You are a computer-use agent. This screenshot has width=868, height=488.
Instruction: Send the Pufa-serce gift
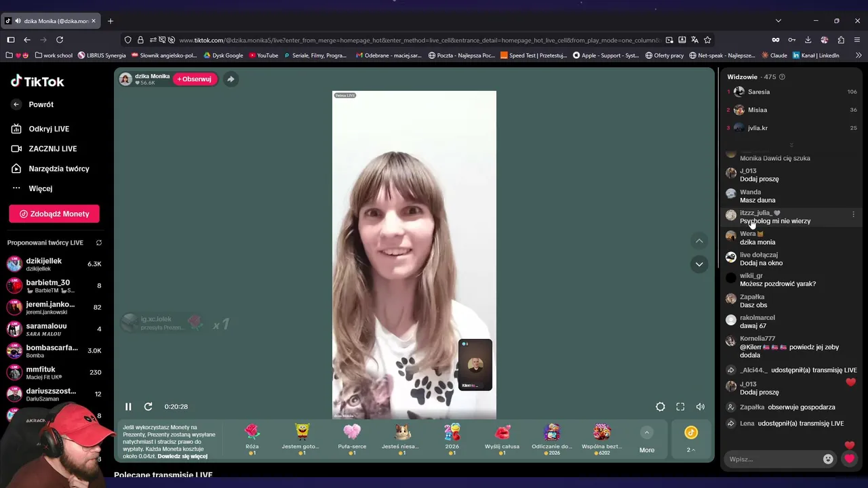coord(352,439)
